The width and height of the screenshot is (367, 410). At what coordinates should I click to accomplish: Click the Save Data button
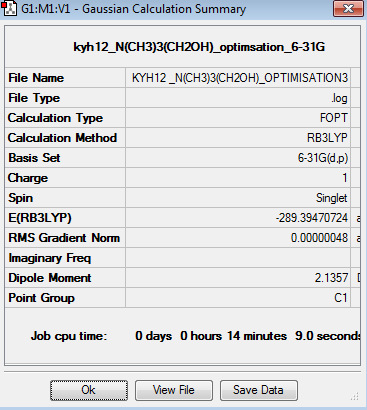coord(259,390)
